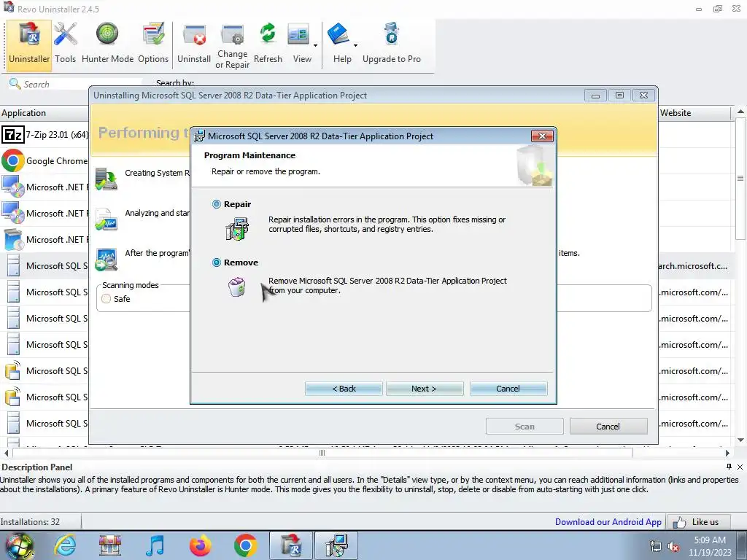Click the Windows Start orb
747x560 pixels.
click(19, 545)
